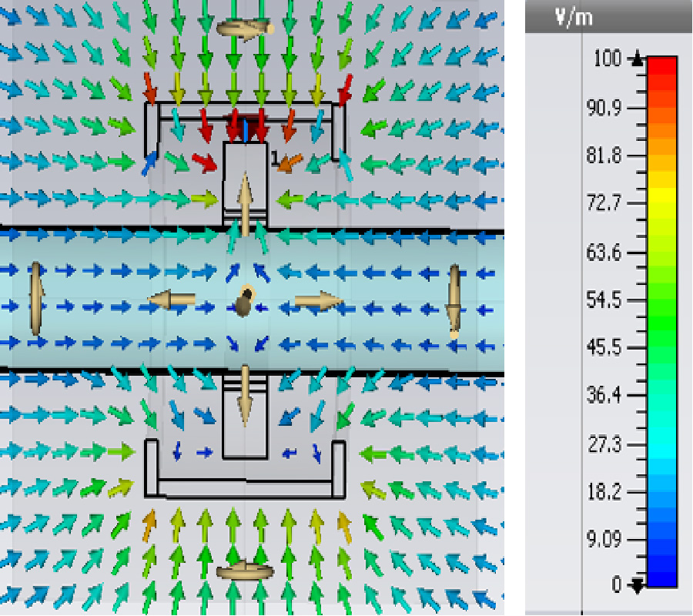Image resolution: width=693 pixels, height=616 pixels.
Task: Select the left-side vertical rotation ring
Action: 35,299
